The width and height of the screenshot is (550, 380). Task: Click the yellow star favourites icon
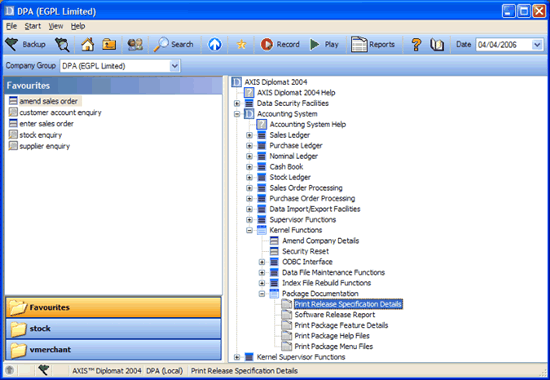241,45
